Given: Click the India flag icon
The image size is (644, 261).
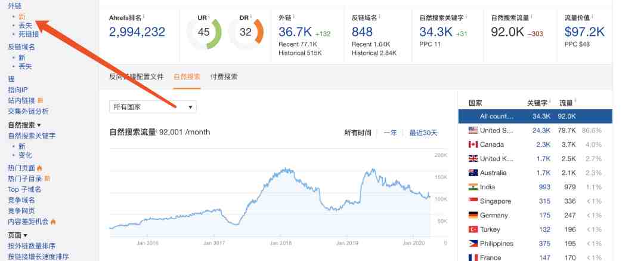Looking at the screenshot, I should 473,187.
